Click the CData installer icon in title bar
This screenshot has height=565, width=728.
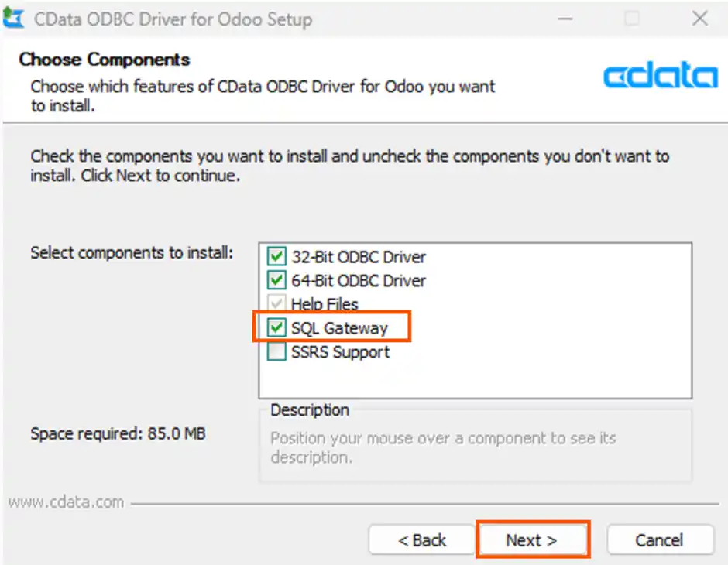[x=15, y=19]
